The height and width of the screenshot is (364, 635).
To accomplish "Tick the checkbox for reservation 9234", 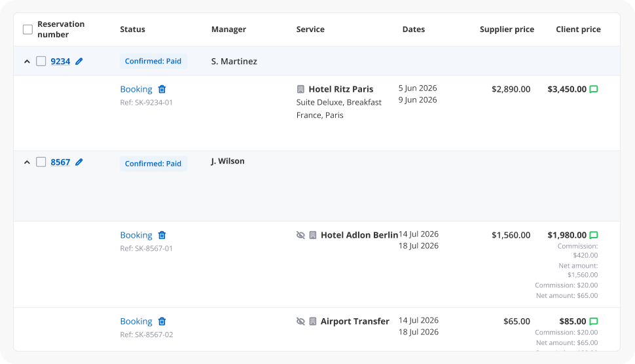I will tap(41, 61).
